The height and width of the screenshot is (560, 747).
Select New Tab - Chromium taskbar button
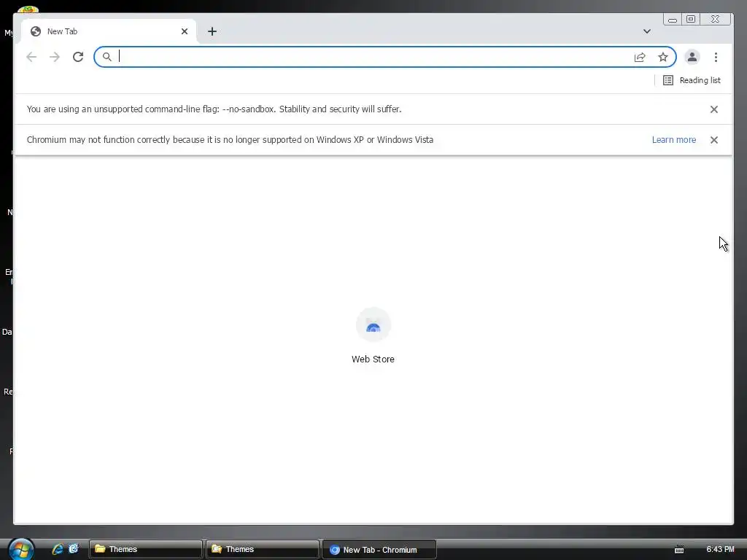click(379, 550)
